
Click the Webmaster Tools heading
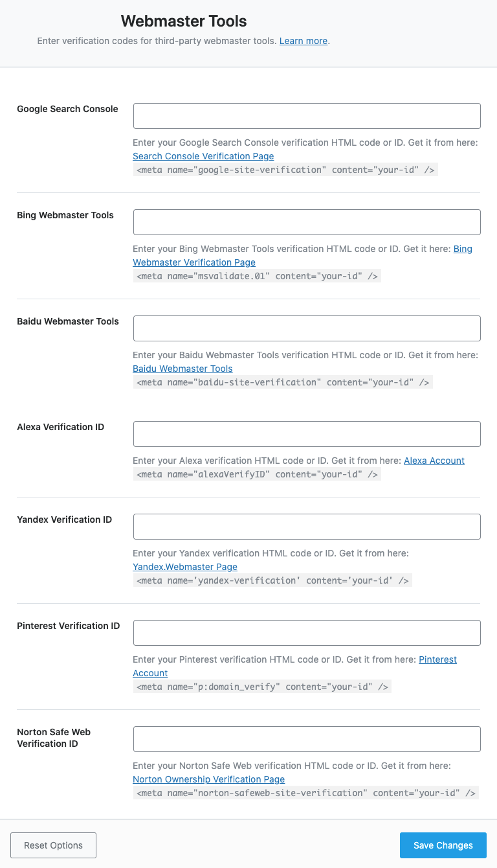click(x=184, y=21)
